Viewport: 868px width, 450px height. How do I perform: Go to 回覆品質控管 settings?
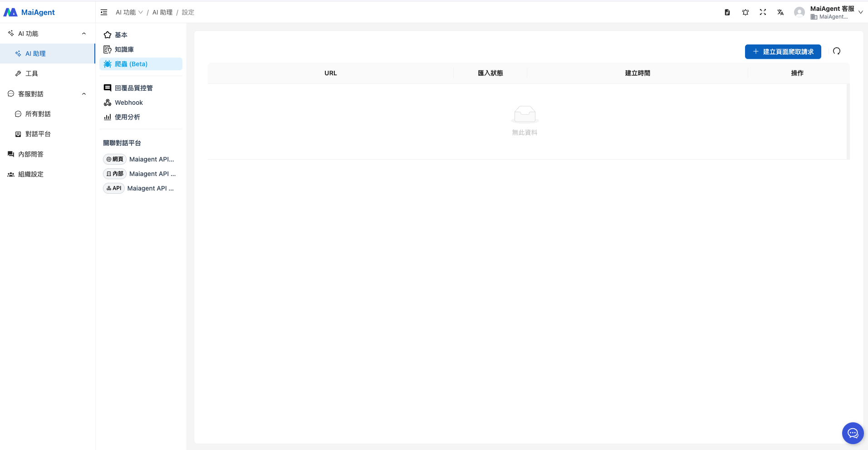pyautogui.click(x=133, y=88)
